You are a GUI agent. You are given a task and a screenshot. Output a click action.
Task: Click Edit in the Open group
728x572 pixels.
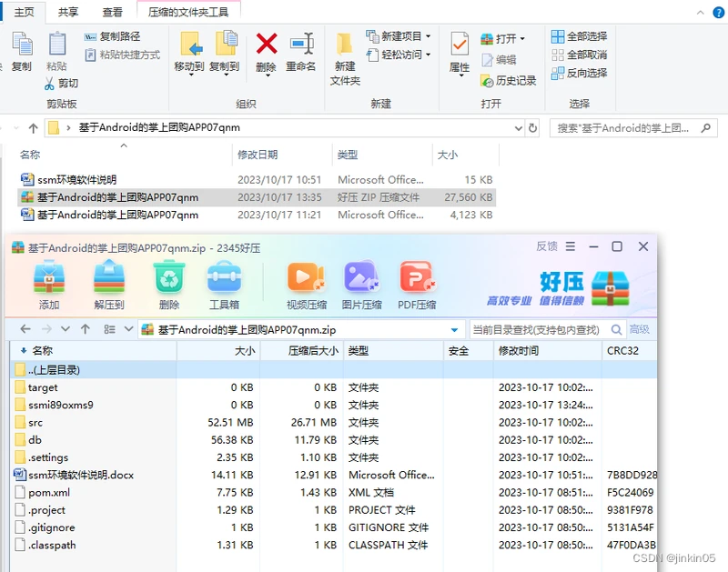499,59
